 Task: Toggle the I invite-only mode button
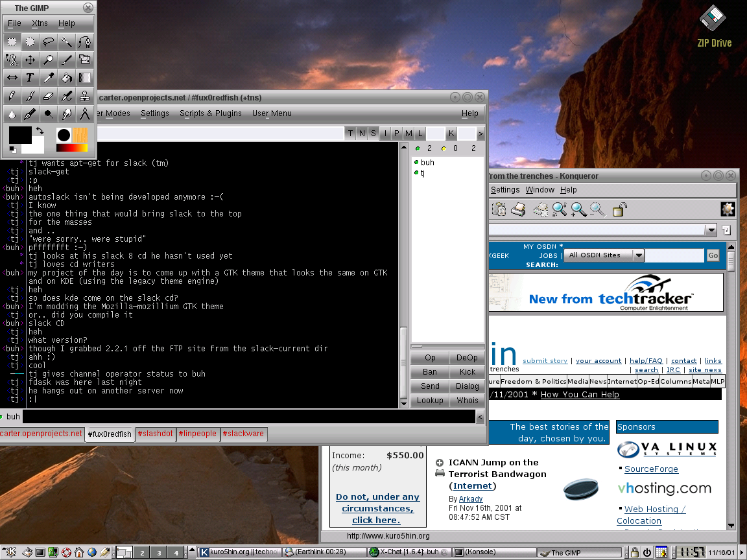(x=385, y=134)
